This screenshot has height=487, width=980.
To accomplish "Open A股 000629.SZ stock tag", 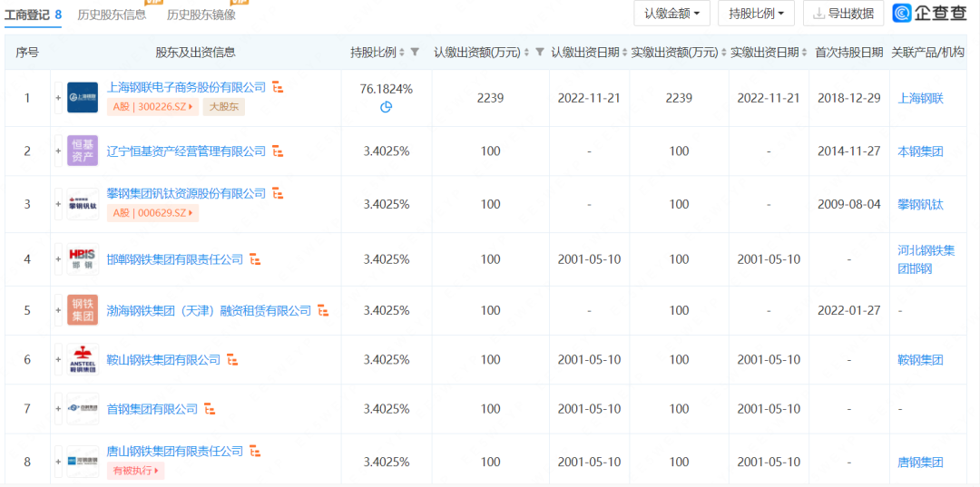I will point(152,213).
